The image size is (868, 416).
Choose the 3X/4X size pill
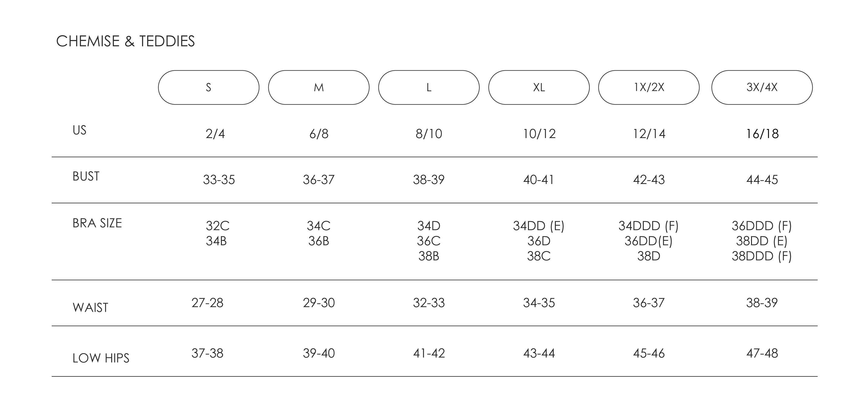tap(762, 88)
